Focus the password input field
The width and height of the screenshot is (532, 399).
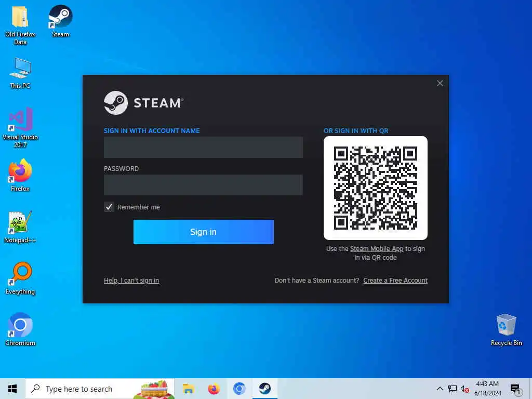pyautogui.click(x=203, y=185)
